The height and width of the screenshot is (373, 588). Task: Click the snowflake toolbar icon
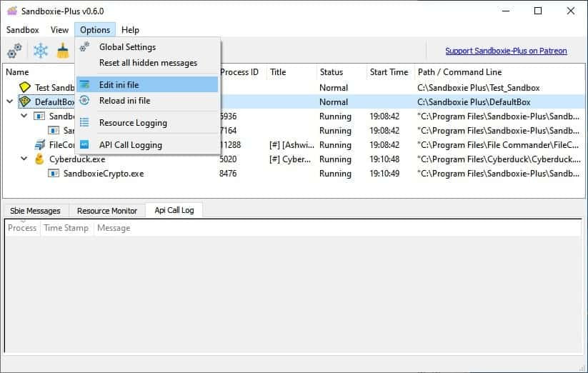click(41, 51)
